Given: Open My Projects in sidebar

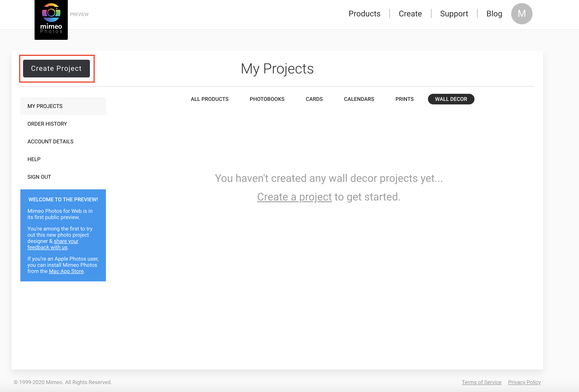Looking at the screenshot, I should coord(63,106).
